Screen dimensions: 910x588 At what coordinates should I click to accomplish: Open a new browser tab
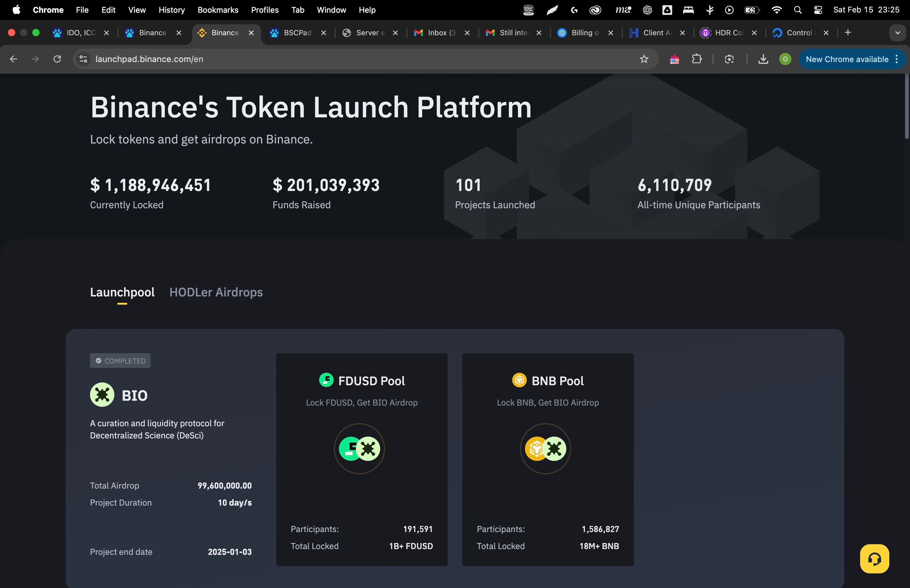point(848,33)
